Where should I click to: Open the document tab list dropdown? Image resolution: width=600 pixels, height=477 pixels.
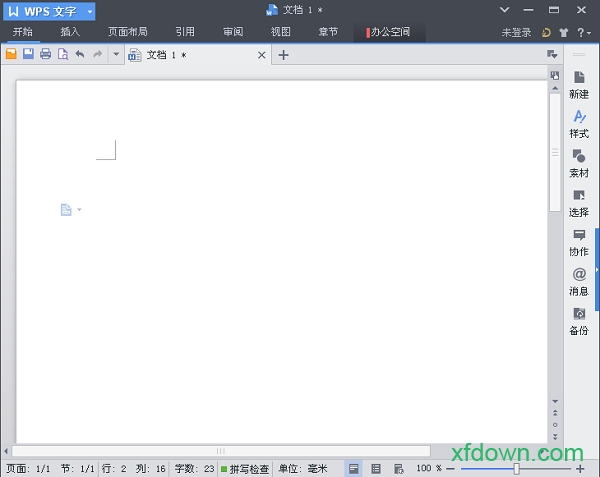click(x=551, y=54)
